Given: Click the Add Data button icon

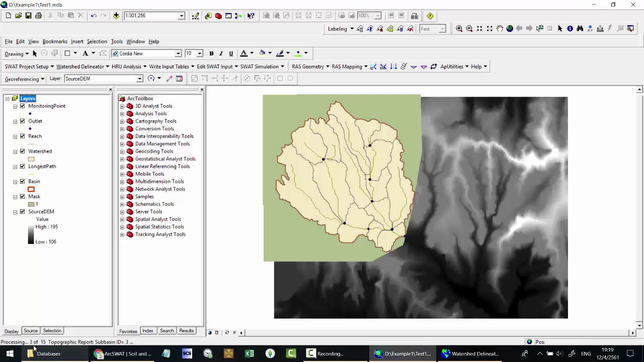Looking at the screenshot, I should (x=116, y=16).
